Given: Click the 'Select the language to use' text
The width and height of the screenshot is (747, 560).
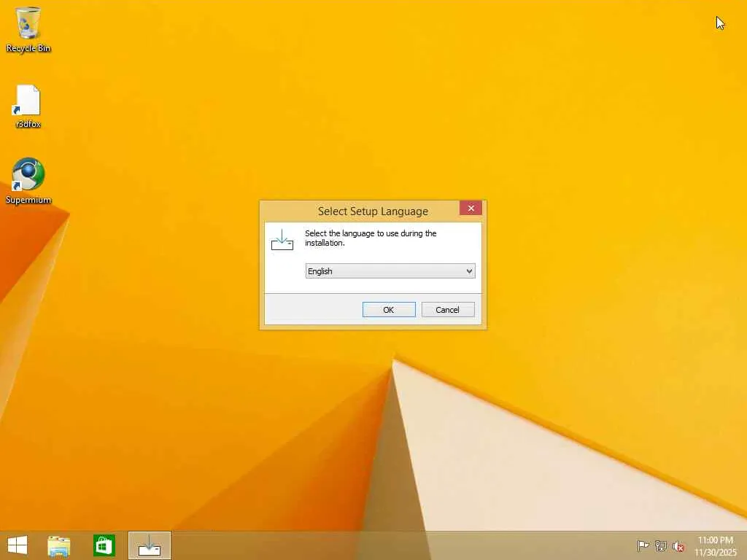Looking at the screenshot, I should point(371,238).
